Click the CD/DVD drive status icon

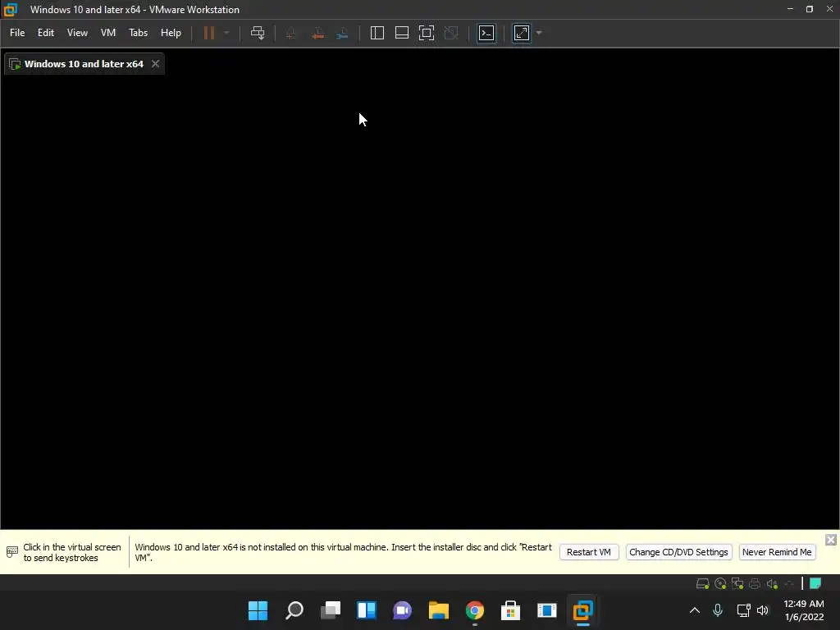[720, 583]
